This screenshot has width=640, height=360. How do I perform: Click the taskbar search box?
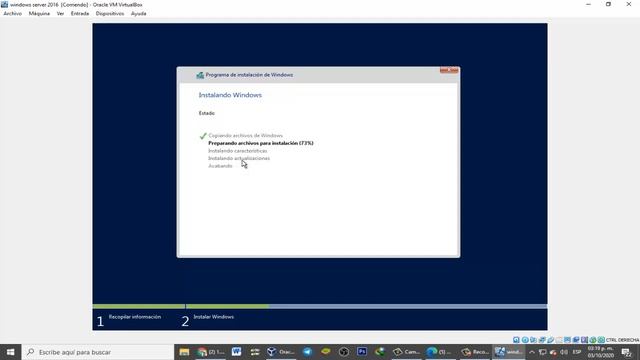pyautogui.click(x=98, y=352)
